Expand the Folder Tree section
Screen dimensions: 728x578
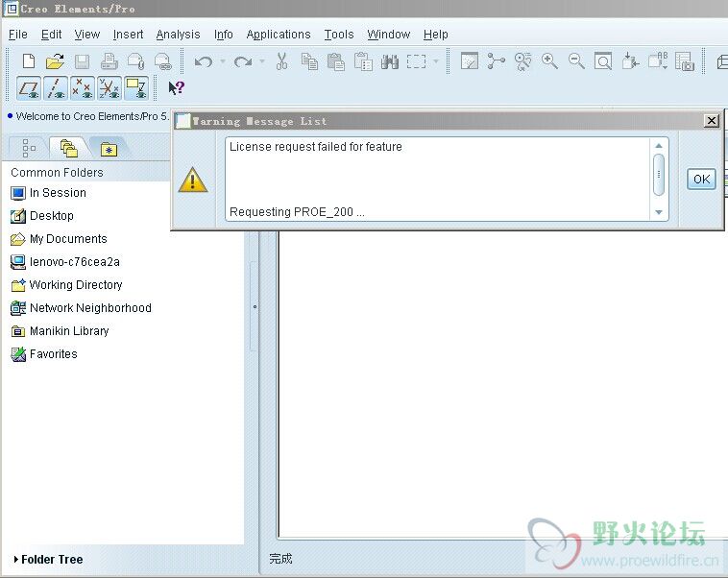pyautogui.click(x=49, y=560)
